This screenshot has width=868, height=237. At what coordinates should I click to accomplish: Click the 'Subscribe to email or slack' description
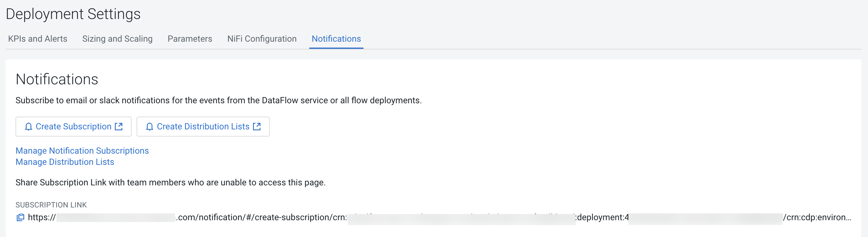point(218,100)
